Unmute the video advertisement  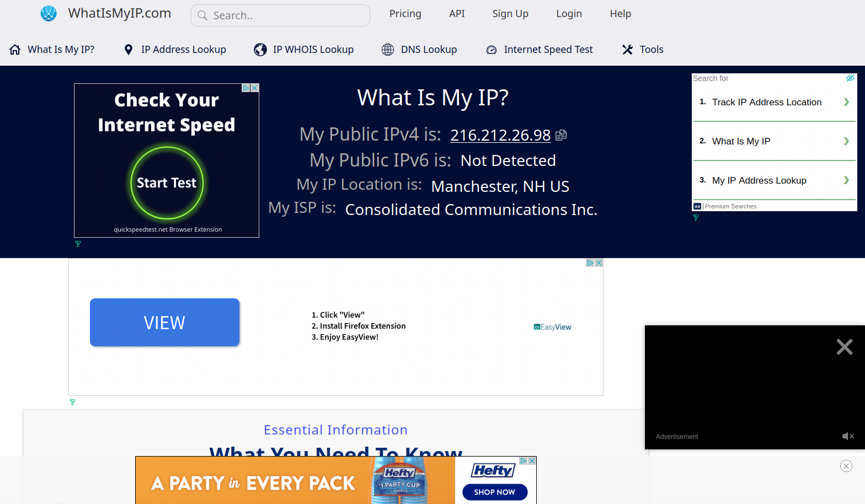pyautogui.click(x=848, y=436)
